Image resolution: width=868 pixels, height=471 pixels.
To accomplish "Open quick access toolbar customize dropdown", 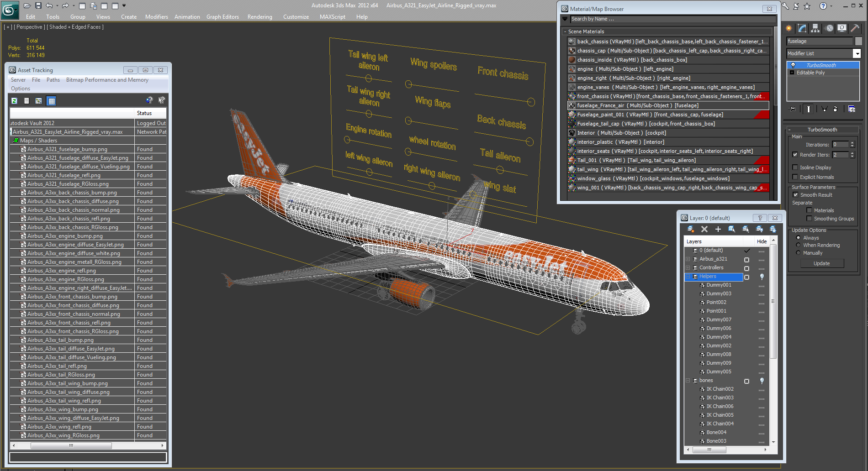I will click(x=124, y=5).
